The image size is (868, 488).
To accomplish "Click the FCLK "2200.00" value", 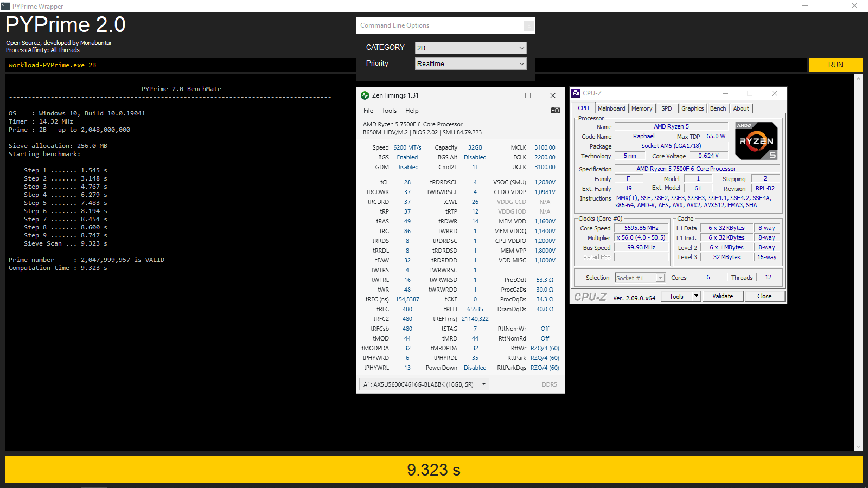I will 545,157.
